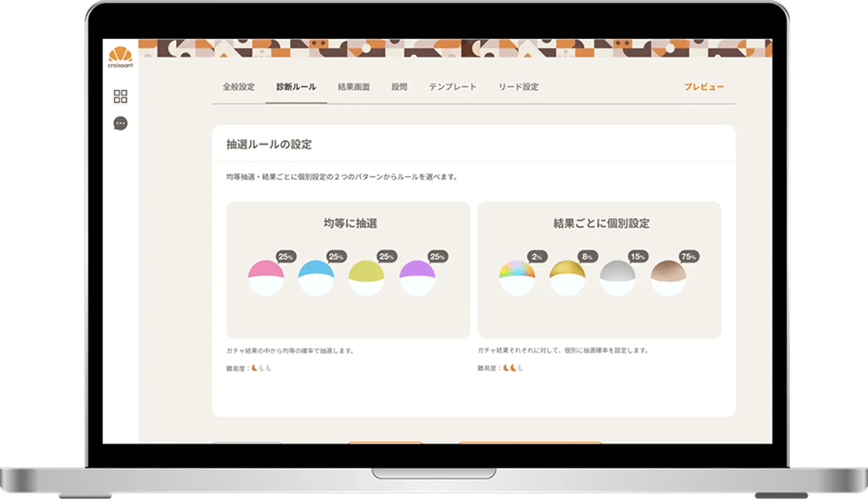This screenshot has height=499, width=868.
Task: Switch to the リード設定 tab
Action: click(518, 86)
